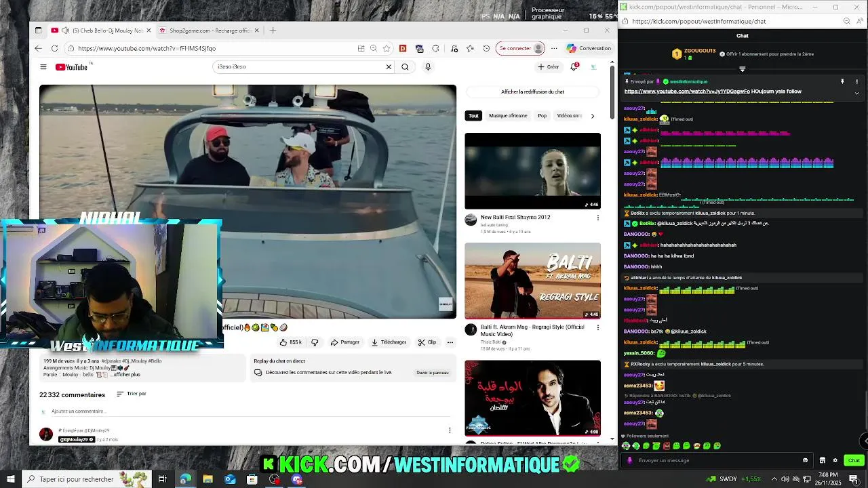Open Task View on taskbar
The width and height of the screenshot is (868, 488).
pyautogui.click(x=163, y=479)
